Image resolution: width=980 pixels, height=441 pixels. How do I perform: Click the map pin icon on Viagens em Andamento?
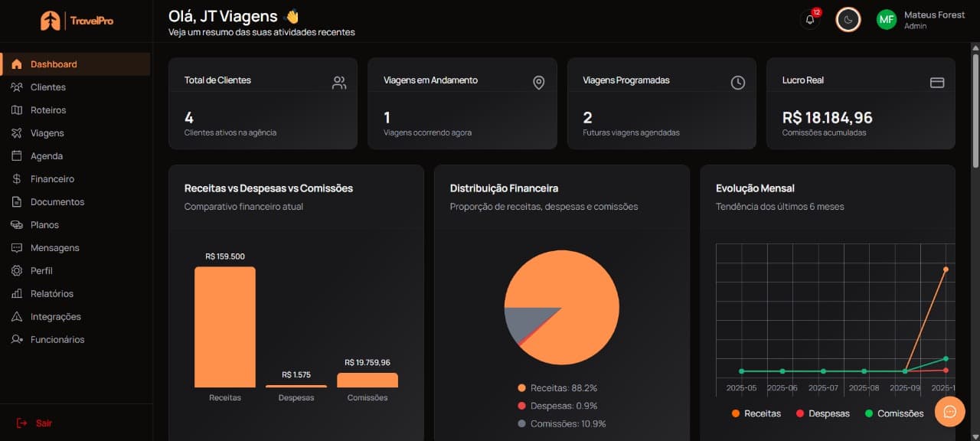click(538, 82)
